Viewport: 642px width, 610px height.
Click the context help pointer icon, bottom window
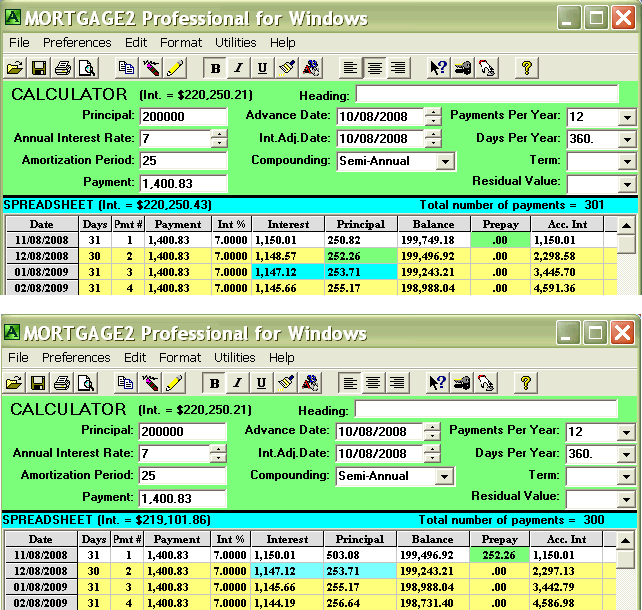tap(438, 383)
